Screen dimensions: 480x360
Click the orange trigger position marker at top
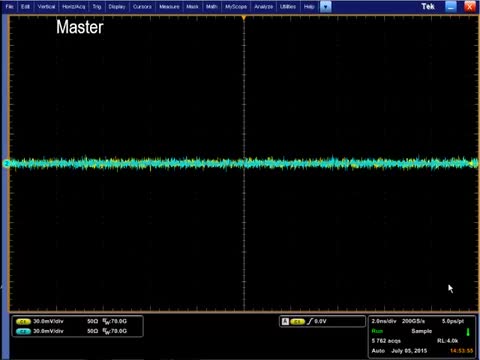pos(244,17)
